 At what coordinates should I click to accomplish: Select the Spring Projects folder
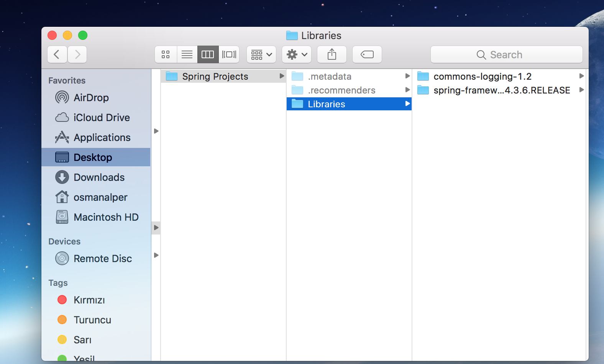223,76
